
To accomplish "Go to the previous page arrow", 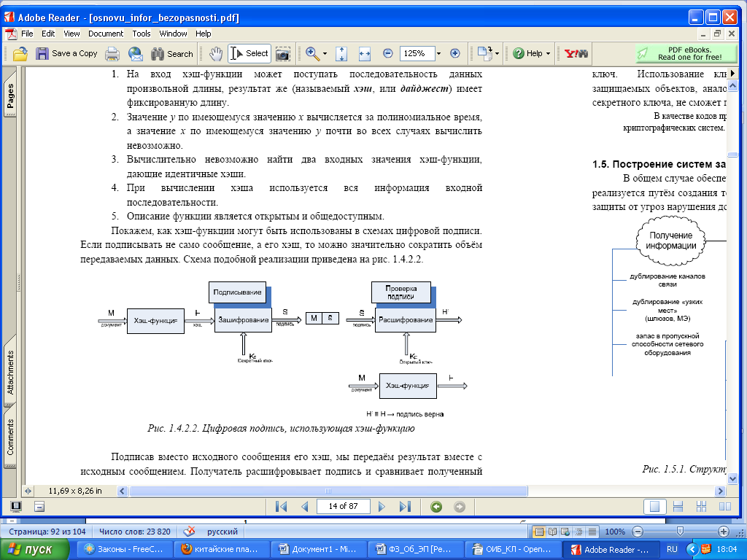I will 305,506.
